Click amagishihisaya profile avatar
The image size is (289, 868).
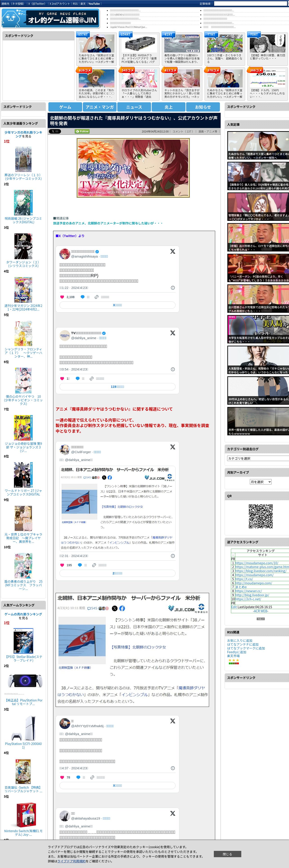tap(65, 254)
